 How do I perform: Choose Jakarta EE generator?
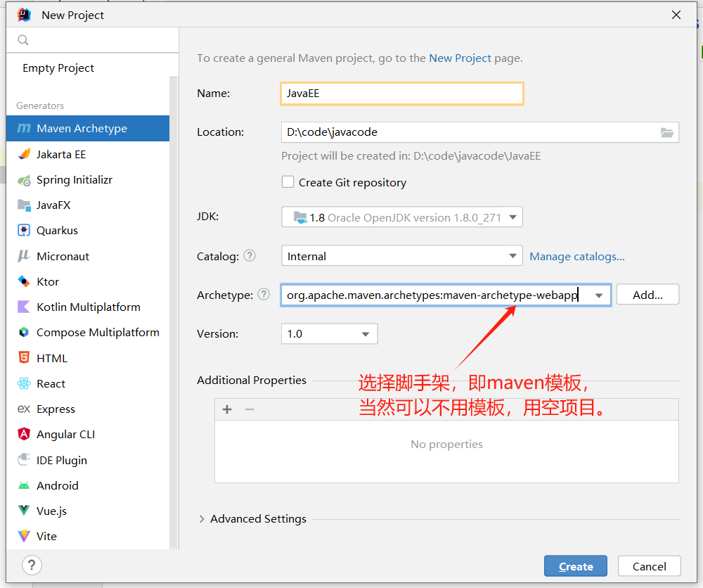[61, 154]
